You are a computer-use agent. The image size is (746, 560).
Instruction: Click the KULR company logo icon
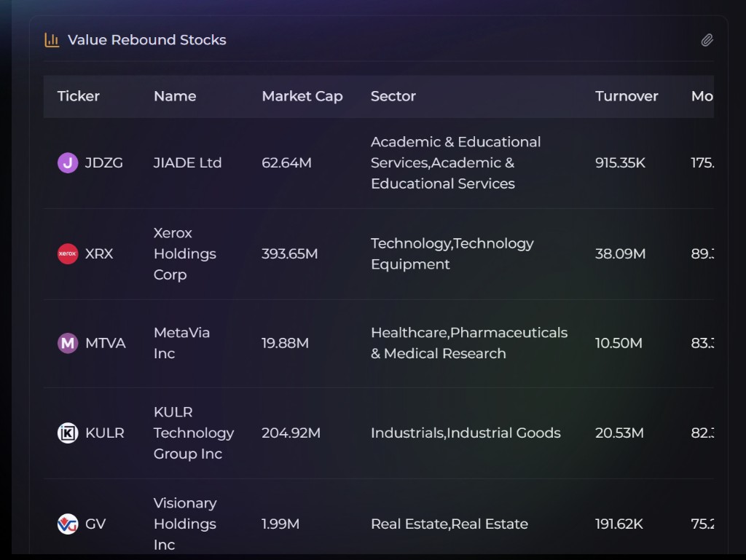pyautogui.click(x=68, y=433)
